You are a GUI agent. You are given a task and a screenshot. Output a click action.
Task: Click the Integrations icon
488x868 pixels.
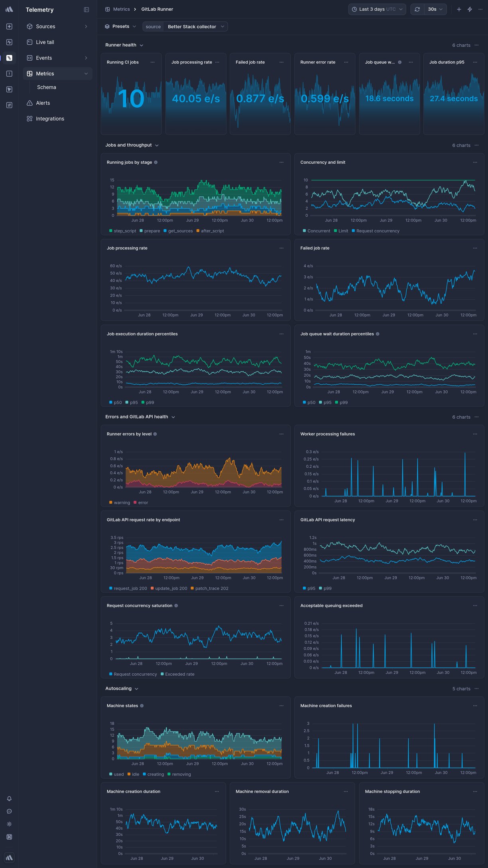pos(30,119)
